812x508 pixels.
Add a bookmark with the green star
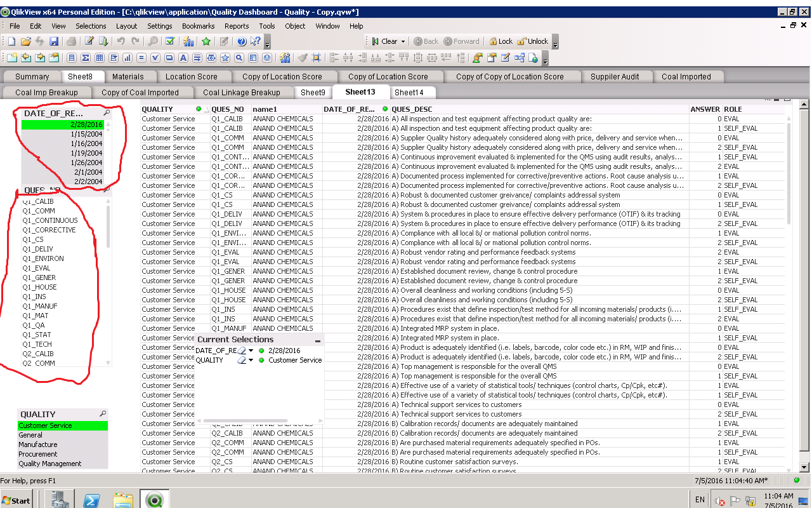tap(206, 41)
